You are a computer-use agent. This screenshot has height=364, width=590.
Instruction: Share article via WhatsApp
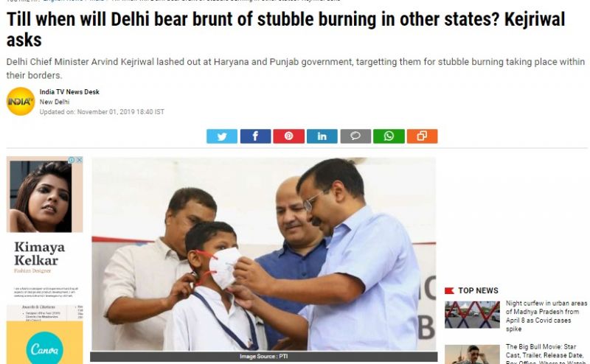tap(389, 136)
